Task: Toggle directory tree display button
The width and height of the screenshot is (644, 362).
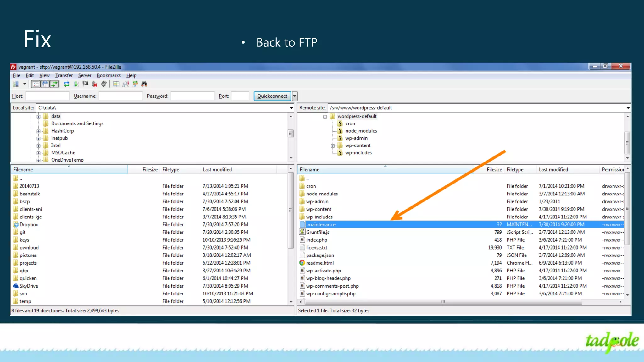Action: (45, 84)
